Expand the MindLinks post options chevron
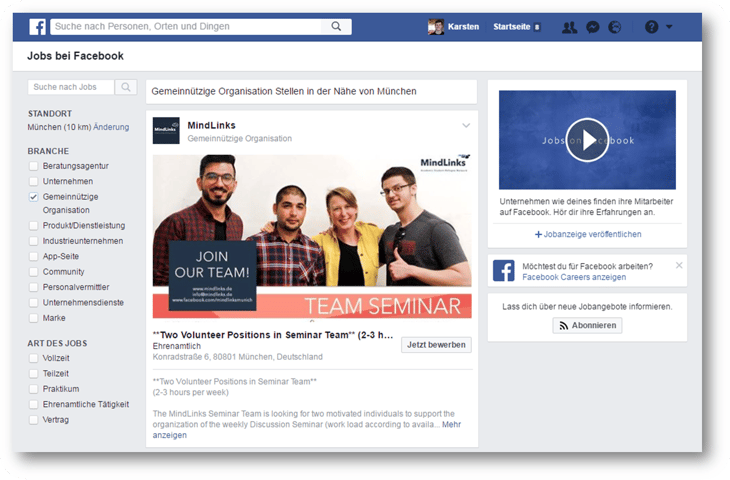 [x=466, y=126]
